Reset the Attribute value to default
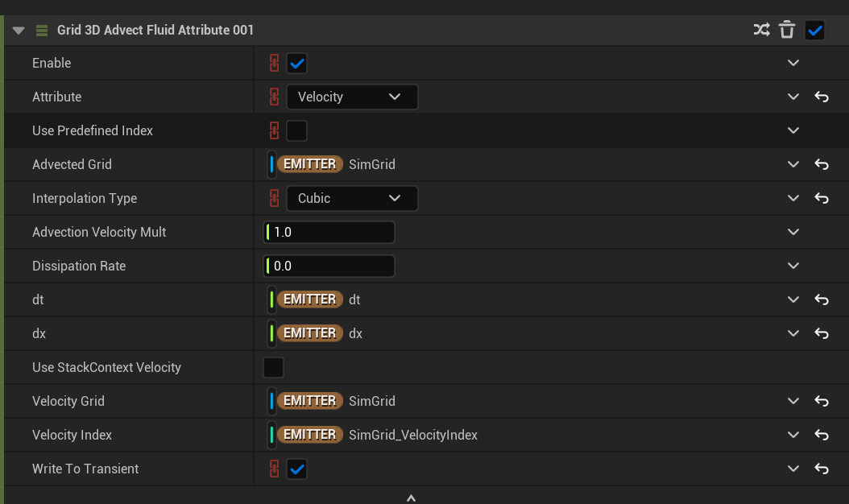This screenshot has height=504, width=849. click(x=822, y=97)
